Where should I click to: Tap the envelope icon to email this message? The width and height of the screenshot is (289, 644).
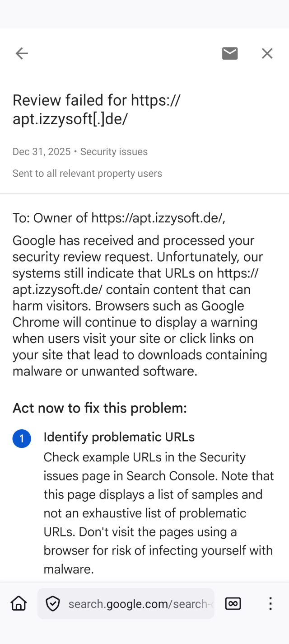230,53
